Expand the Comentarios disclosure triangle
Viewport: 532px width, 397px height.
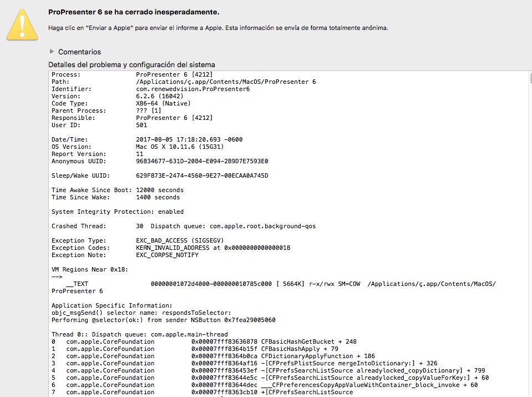(x=52, y=52)
